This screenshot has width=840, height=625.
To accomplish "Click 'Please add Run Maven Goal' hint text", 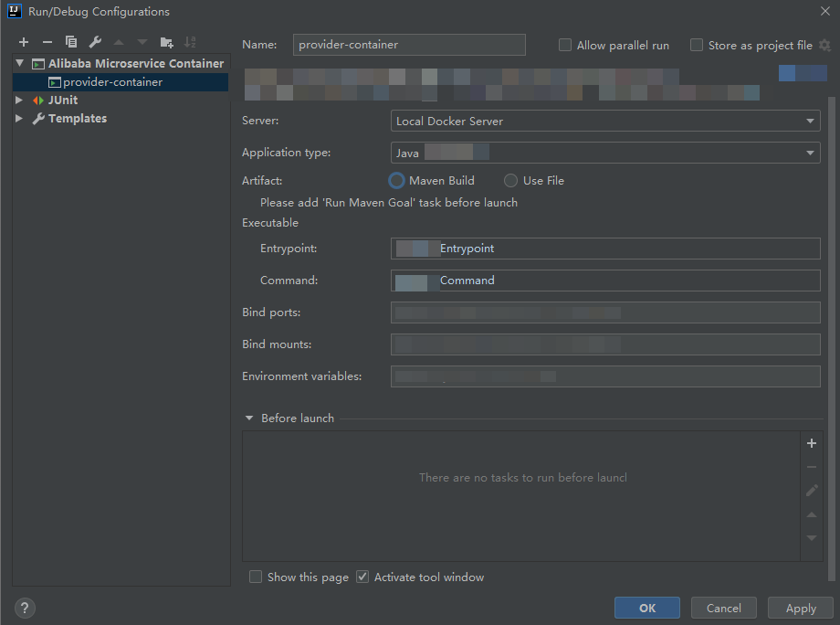I will coord(389,203).
